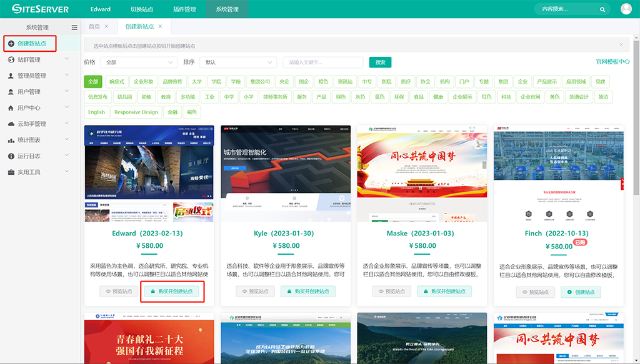640x364 pixels.
Task: Click the sidebar collapse hamburger icon
Action: coord(74,27)
